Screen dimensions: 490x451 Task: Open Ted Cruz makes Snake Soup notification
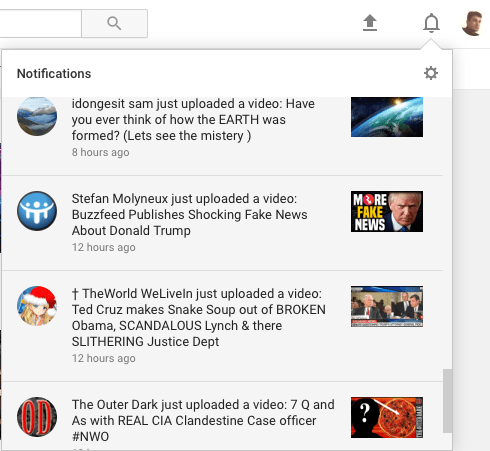point(222,326)
